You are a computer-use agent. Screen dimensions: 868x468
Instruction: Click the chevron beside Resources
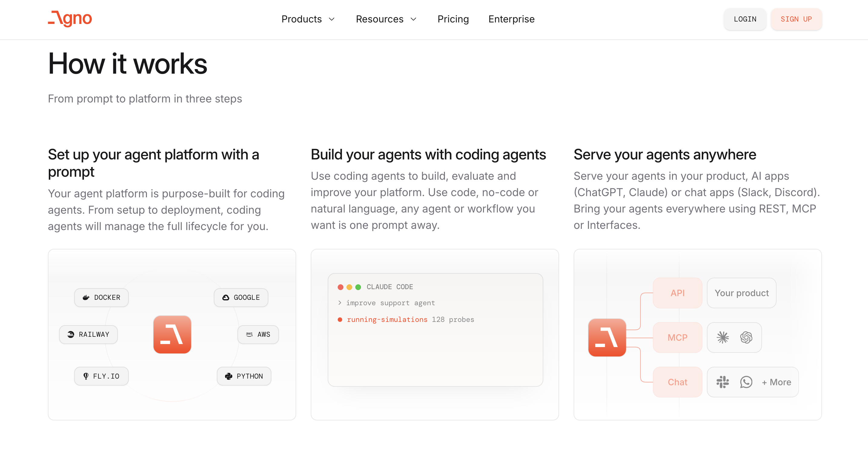[x=413, y=19]
